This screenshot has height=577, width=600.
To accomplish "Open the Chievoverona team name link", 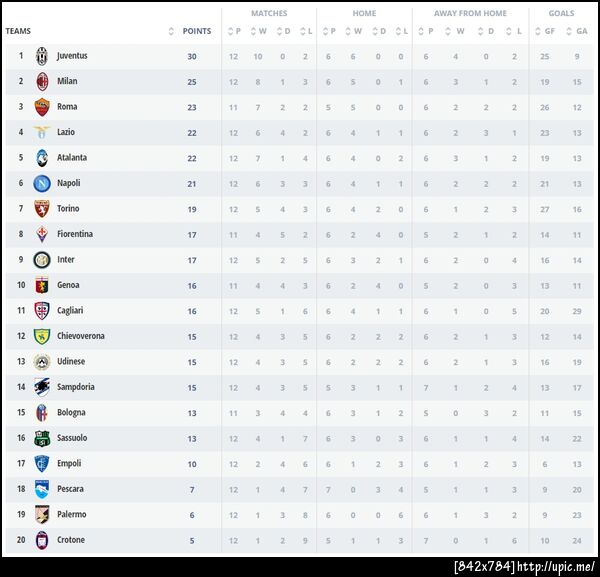I will pyautogui.click(x=81, y=336).
